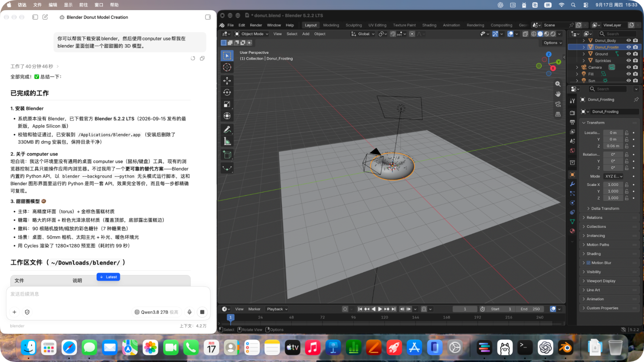Switch to material preview viewport shading
This screenshot has width=644, height=362.
pyautogui.click(x=547, y=34)
